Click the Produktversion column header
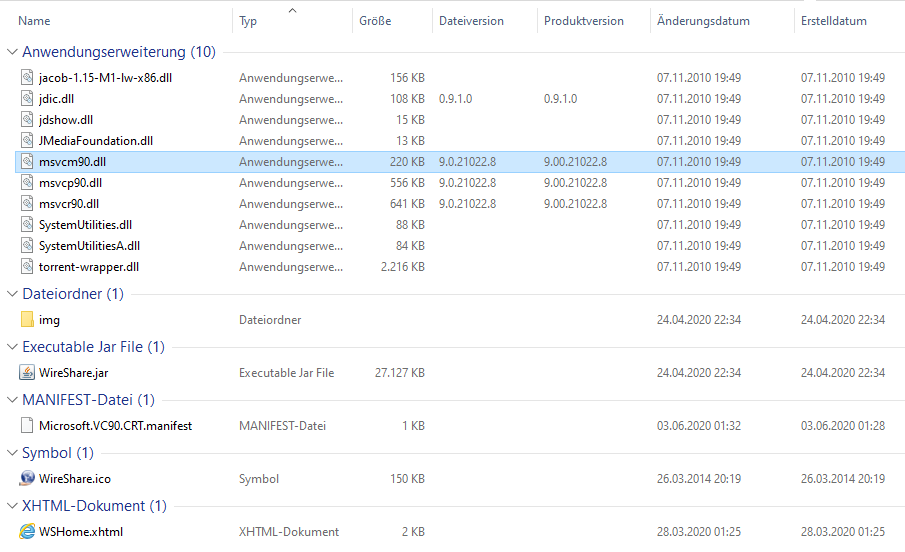Screen dimensions: 905x552 (x=583, y=21)
